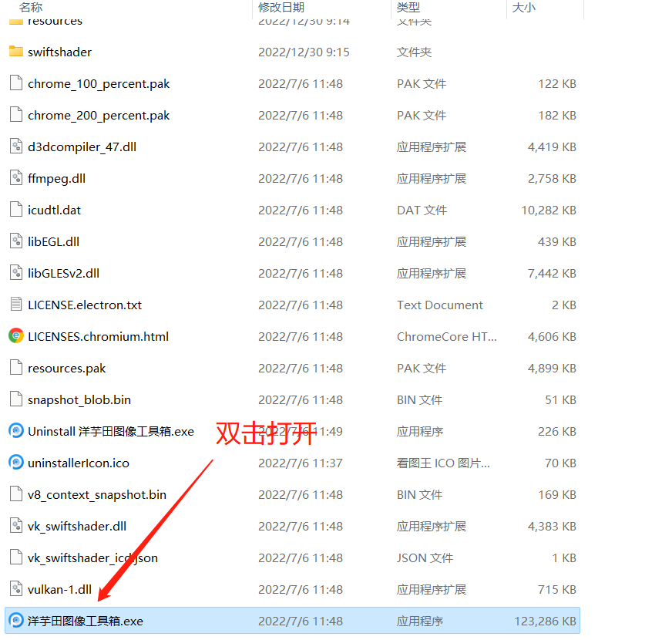Click the 洋芋田图像工具箱.exe app icon
Screen dimensions: 672x640
point(16,620)
